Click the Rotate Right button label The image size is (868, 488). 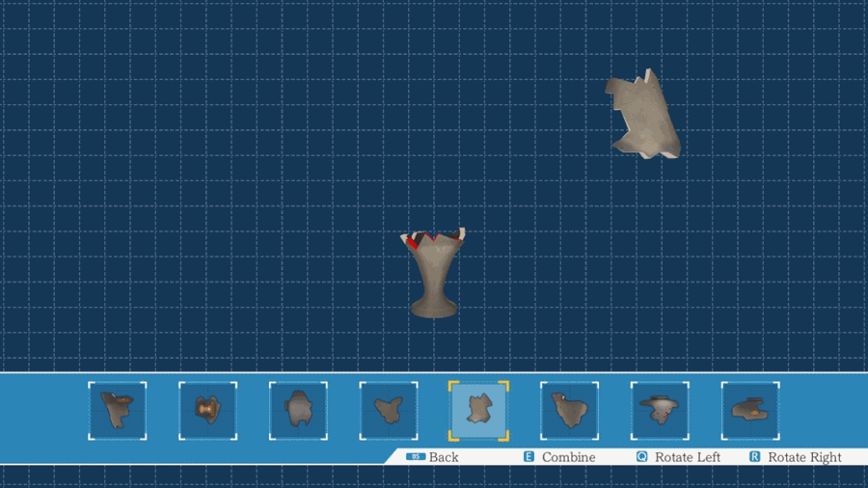coord(804,457)
